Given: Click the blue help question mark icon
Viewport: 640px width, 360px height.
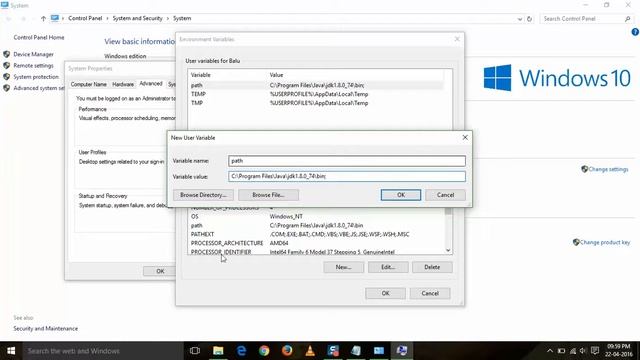Looking at the screenshot, I should tap(635, 32).
